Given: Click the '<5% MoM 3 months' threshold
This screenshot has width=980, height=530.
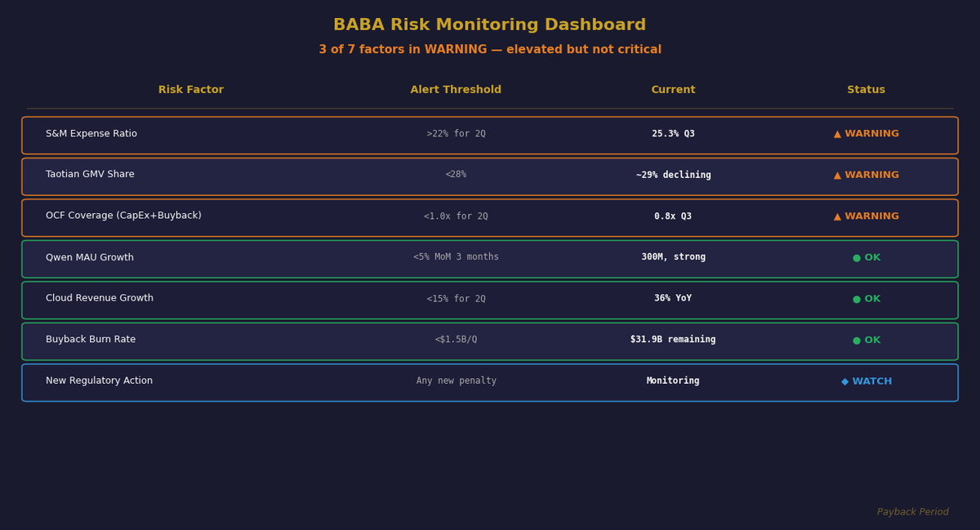Looking at the screenshot, I should tap(456, 257).
